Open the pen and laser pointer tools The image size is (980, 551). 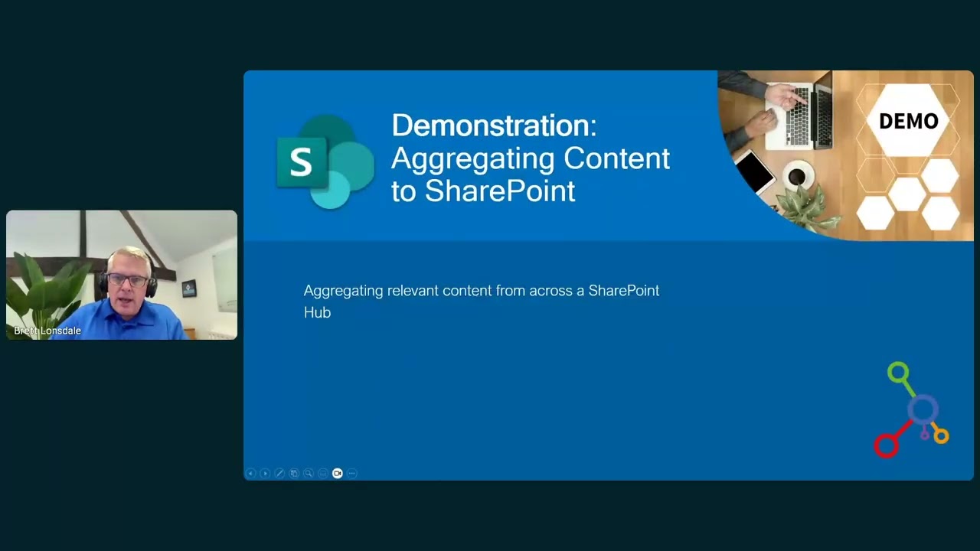click(x=279, y=474)
